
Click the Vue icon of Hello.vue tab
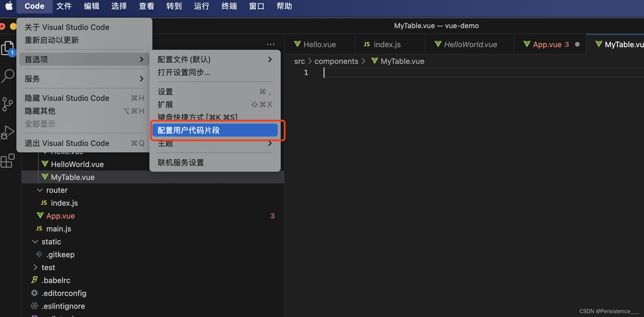point(297,44)
